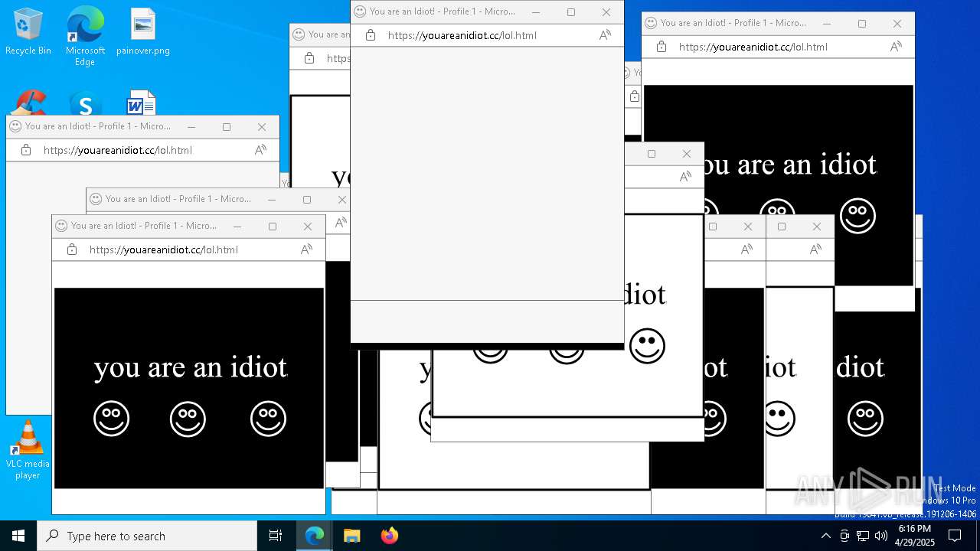Close the popup window beside the VLC shortcut
This screenshot has height=551, width=980.
point(308,227)
